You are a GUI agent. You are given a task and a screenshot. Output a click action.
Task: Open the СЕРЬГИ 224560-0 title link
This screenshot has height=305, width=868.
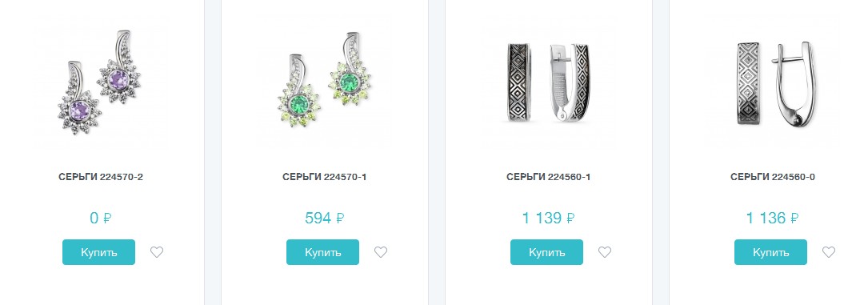(x=773, y=177)
